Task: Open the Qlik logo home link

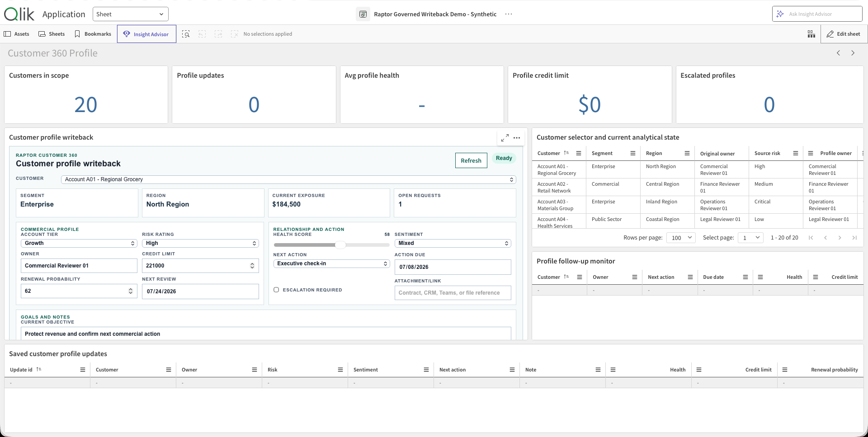Action: click(19, 14)
